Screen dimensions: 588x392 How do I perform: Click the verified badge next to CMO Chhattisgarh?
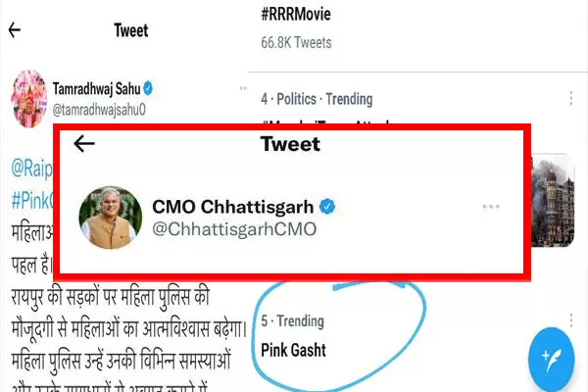tap(329, 206)
